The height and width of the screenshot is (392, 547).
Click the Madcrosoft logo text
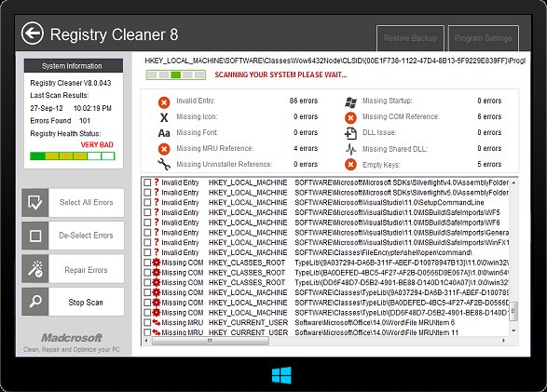tap(72, 338)
